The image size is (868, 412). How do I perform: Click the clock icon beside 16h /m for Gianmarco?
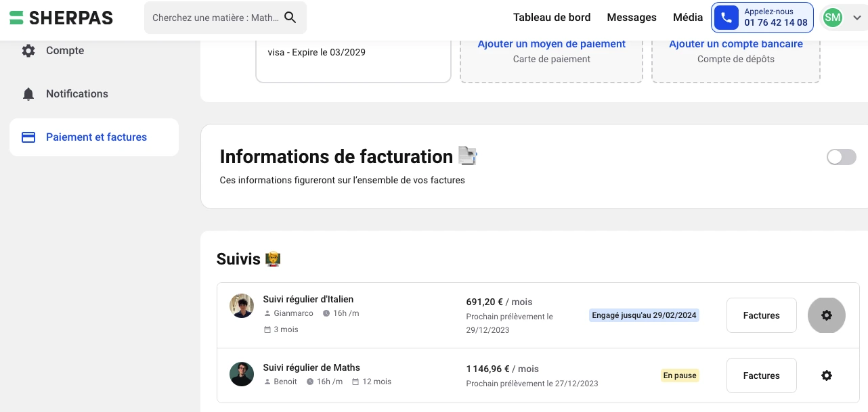coord(326,313)
